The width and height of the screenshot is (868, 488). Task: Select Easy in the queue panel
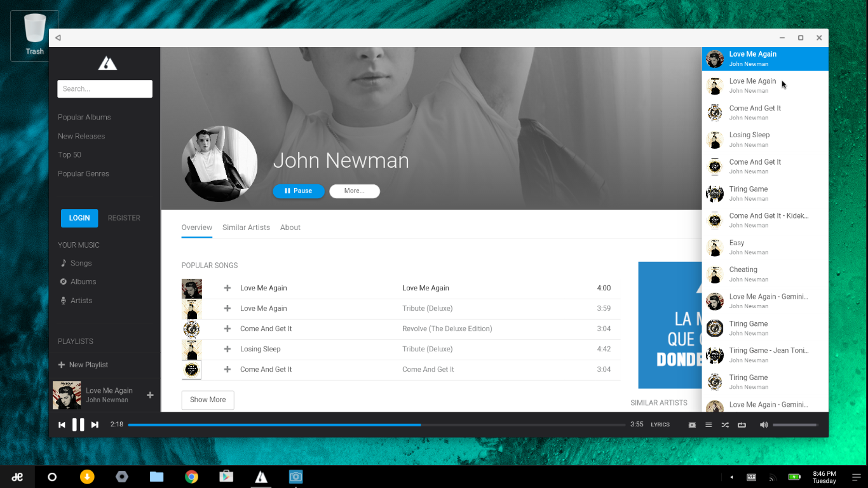[765, 247]
